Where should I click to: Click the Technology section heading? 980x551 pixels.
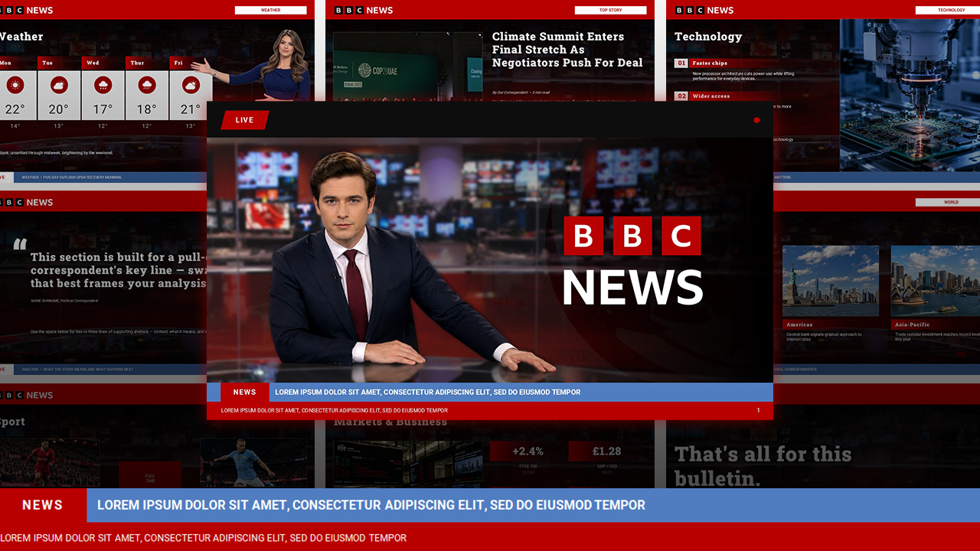[x=708, y=37]
